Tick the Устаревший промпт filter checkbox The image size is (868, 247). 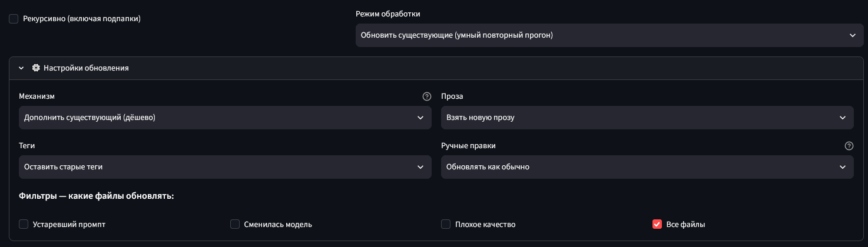24,224
